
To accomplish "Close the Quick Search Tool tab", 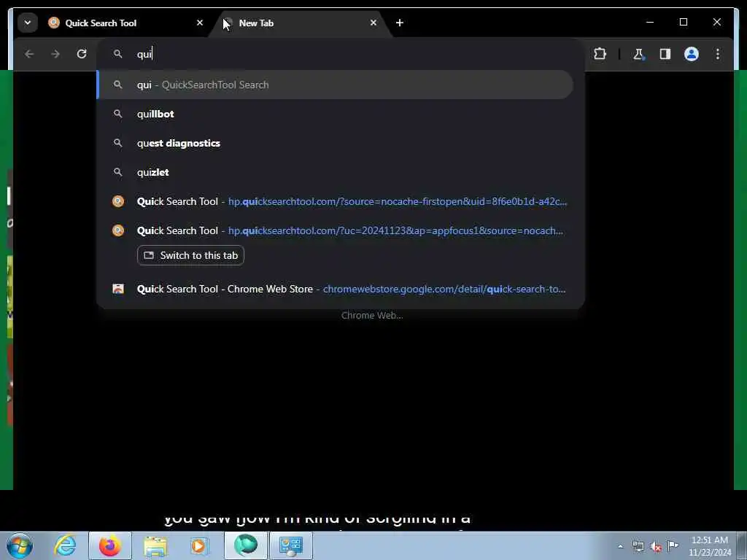I will [200, 23].
